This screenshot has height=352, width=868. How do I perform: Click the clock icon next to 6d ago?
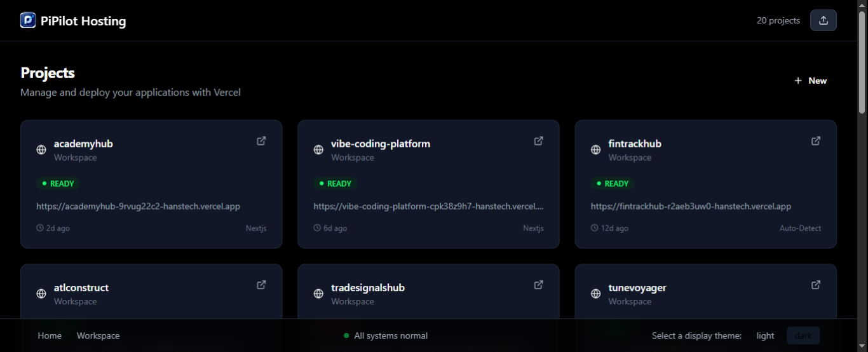point(317,228)
